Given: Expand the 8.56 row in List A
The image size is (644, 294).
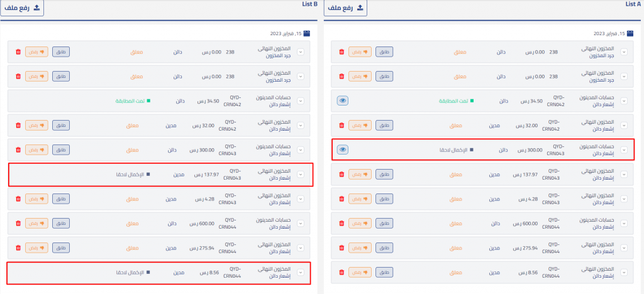Looking at the screenshot, I should coord(625,272).
